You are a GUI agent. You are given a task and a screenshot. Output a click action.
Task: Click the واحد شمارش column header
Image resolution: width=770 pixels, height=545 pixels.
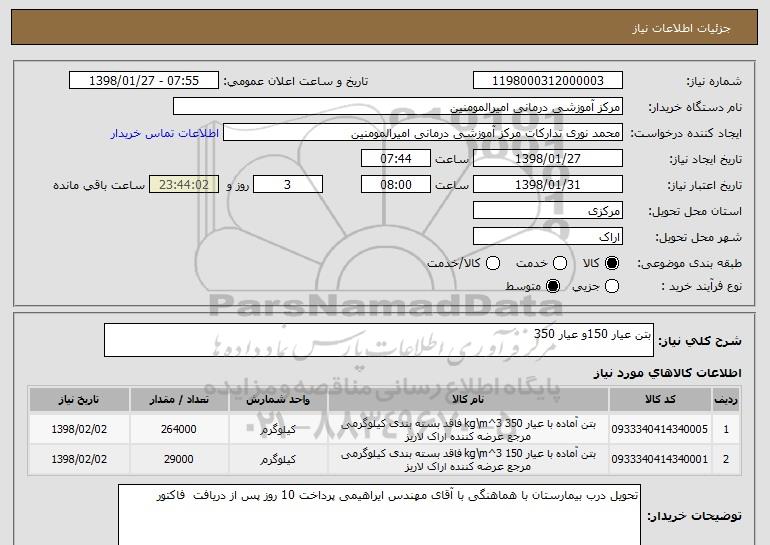(x=278, y=399)
